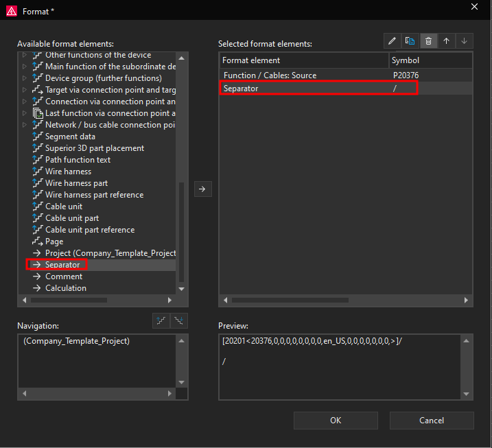Click the Copy format element icon
Screen dimensions: 492x448
[x=410, y=41]
